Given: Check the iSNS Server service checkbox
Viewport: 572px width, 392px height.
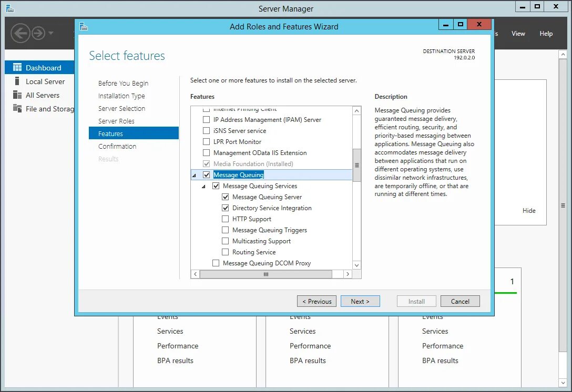Looking at the screenshot, I should click(207, 130).
